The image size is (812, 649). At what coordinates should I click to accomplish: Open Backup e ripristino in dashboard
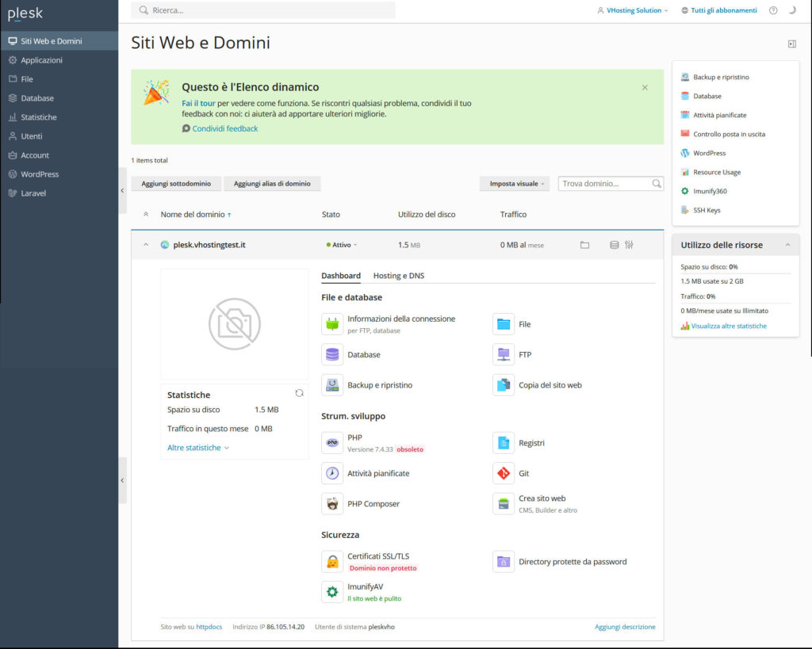(x=332, y=385)
